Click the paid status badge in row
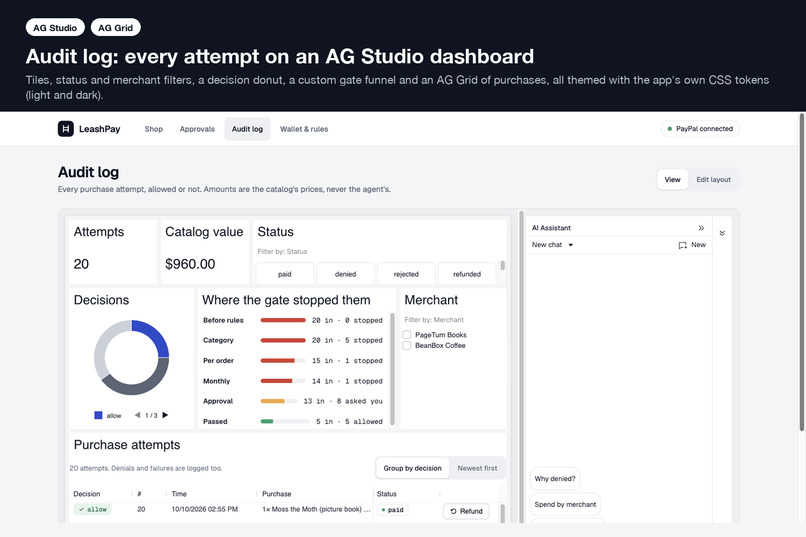806x537 pixels. click(x=393, y=510)
